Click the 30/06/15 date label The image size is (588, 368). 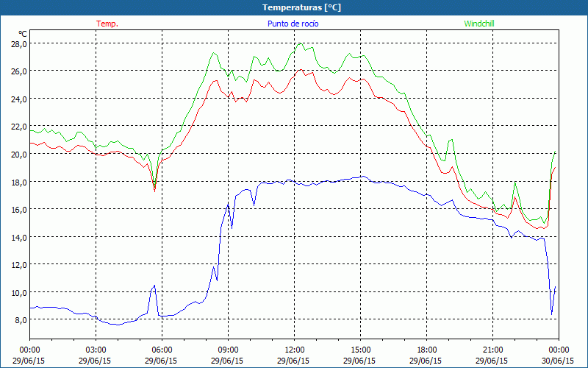point(559,361)
